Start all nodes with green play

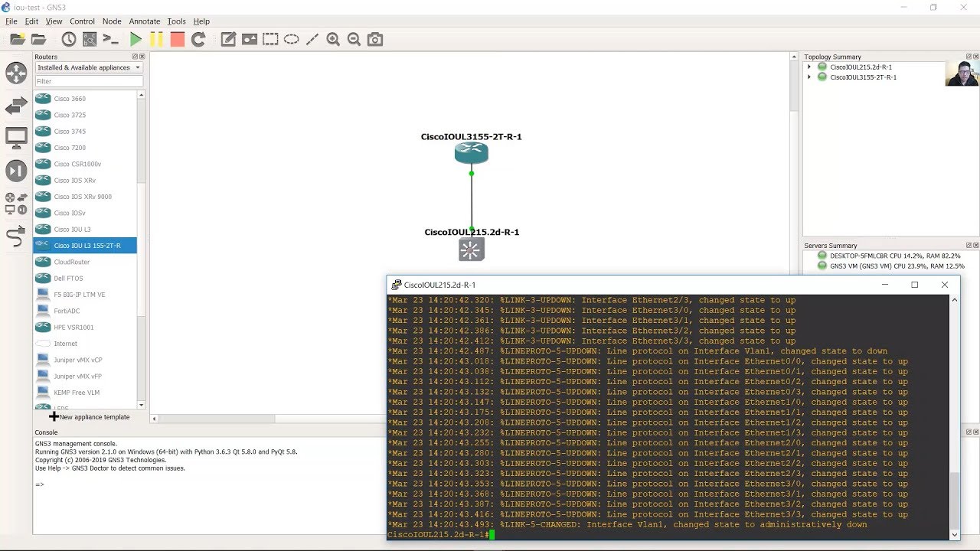pos(136,39)
